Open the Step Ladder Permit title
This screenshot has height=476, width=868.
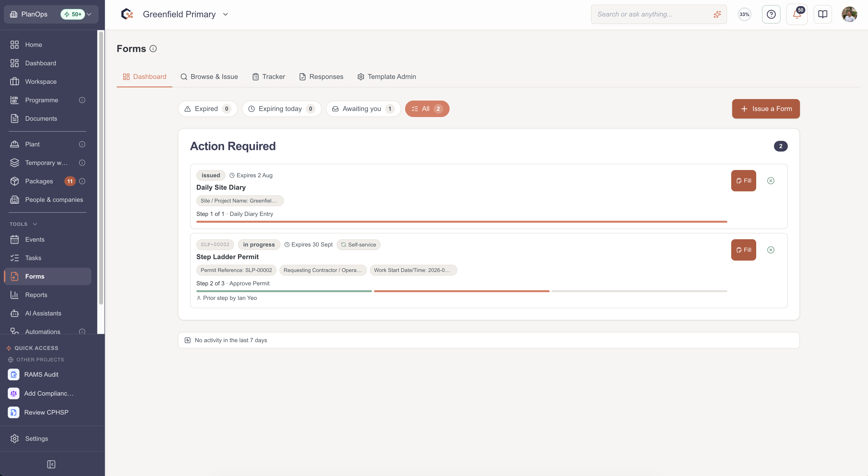(x=227, y=257)
